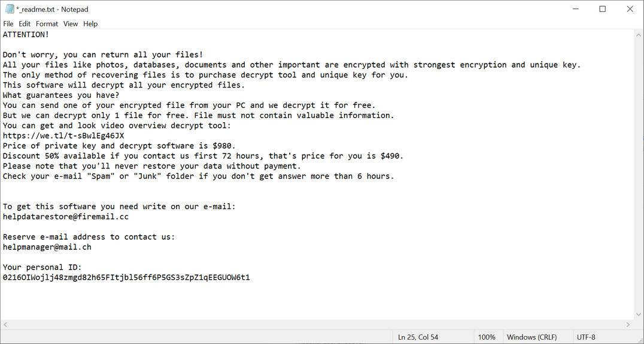Open the View menu
This screenshot has width=644, height=344.
pyautogui.click(x=71, y=24)
